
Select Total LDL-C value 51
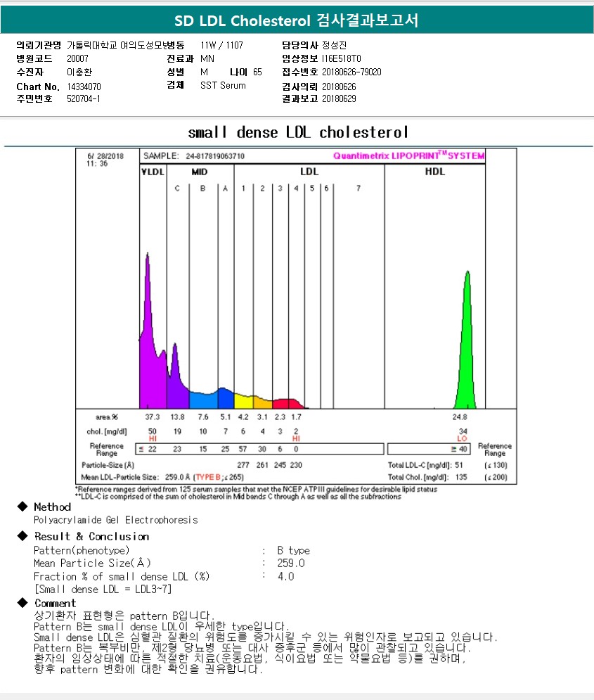click(x=459, y=465)
